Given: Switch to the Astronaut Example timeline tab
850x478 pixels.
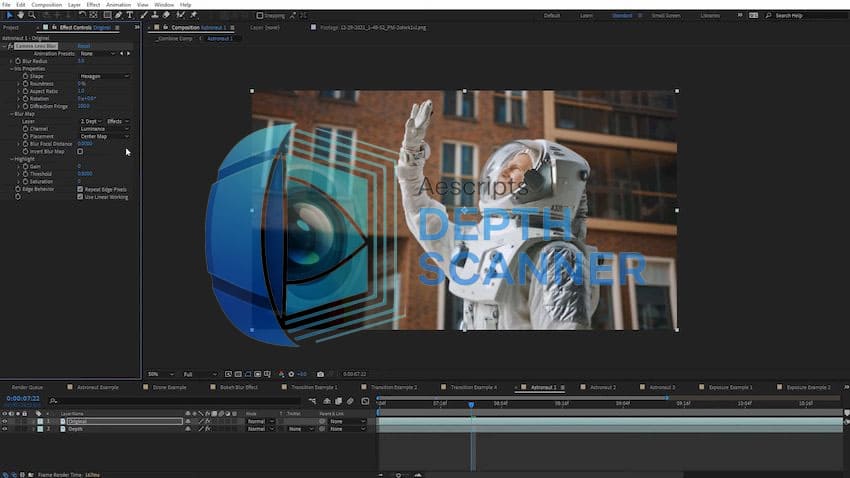Looking at the screenshot, I should click(x=98, y=387).
